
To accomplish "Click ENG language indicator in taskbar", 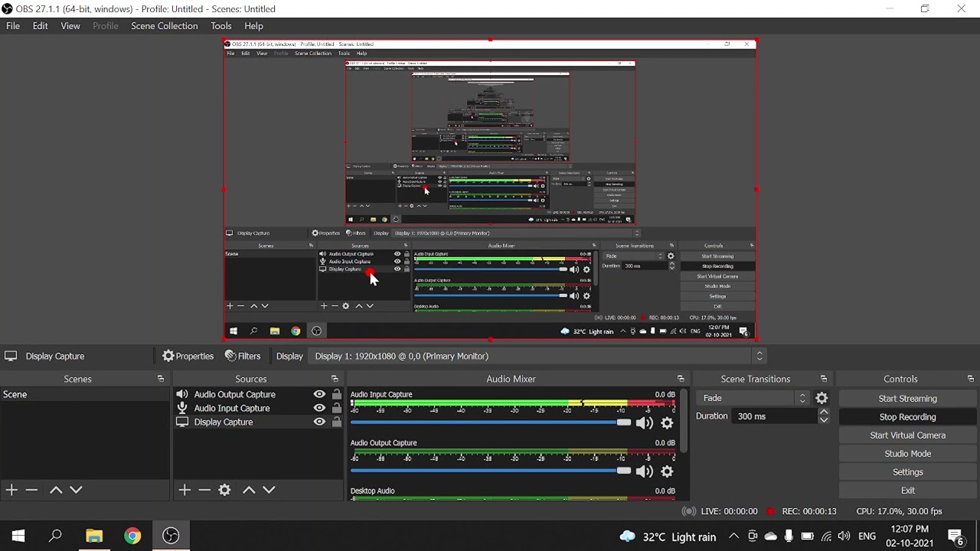I will point(867,536).
